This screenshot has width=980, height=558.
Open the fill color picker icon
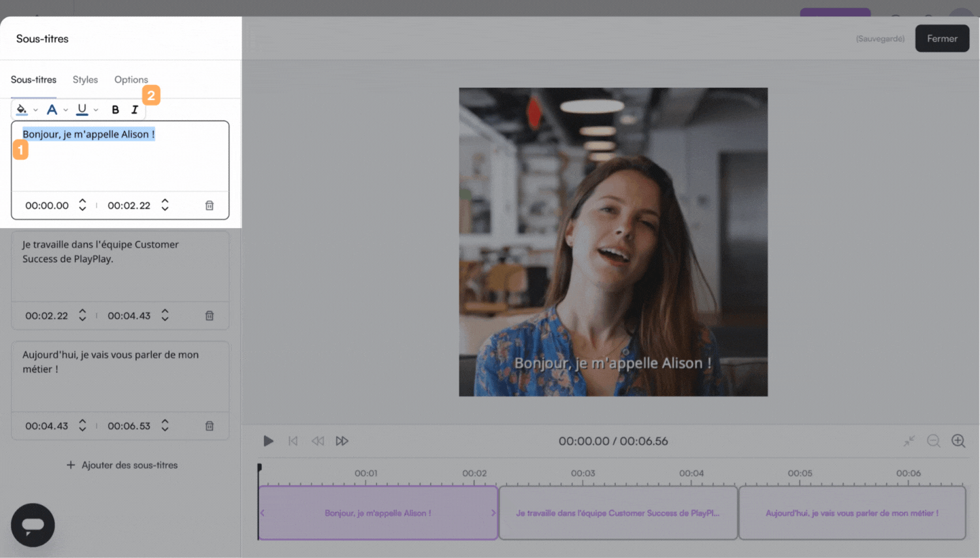pyautogui.click(x=22, y=110)
